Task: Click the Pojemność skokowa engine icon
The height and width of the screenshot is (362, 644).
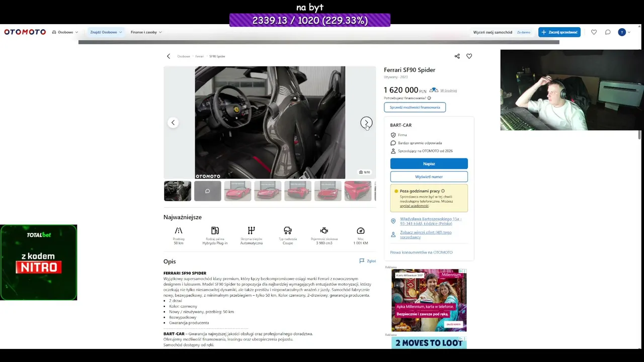Action: (324, 231)
